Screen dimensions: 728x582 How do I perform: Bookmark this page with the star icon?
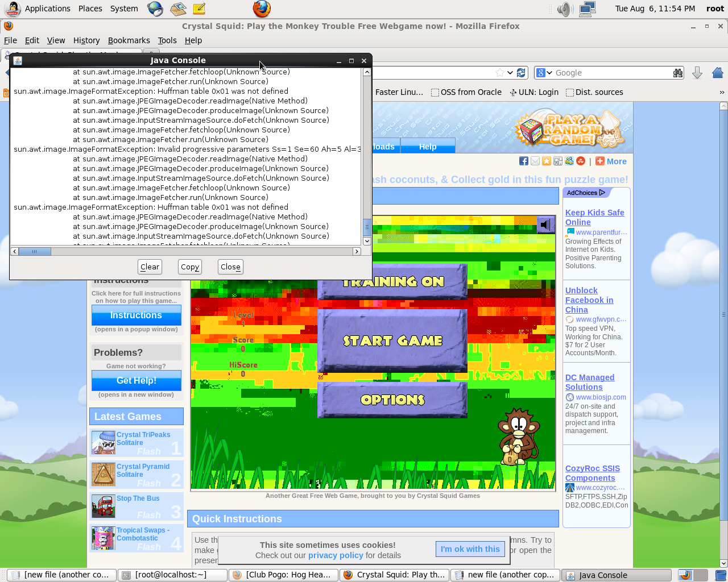click(499, 73)
